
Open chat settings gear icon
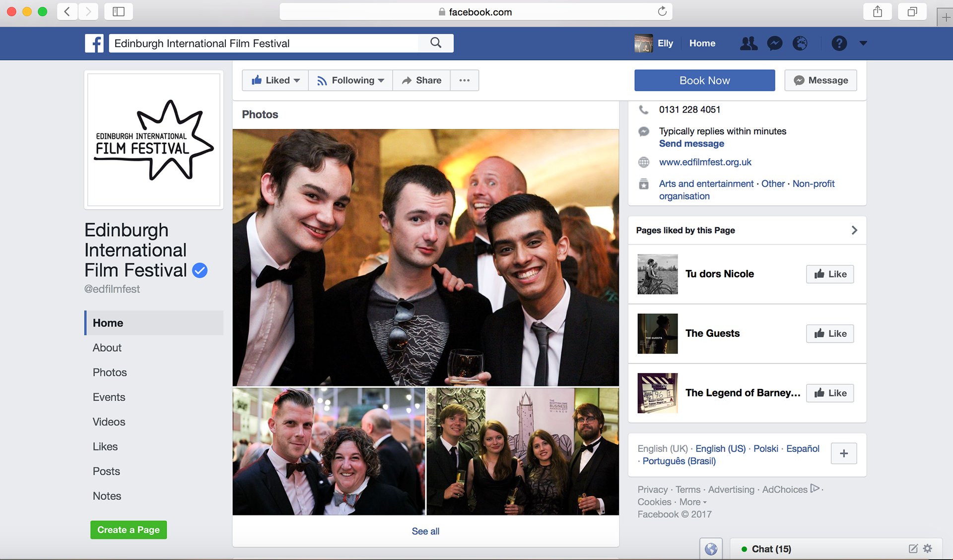click(928, 549)
